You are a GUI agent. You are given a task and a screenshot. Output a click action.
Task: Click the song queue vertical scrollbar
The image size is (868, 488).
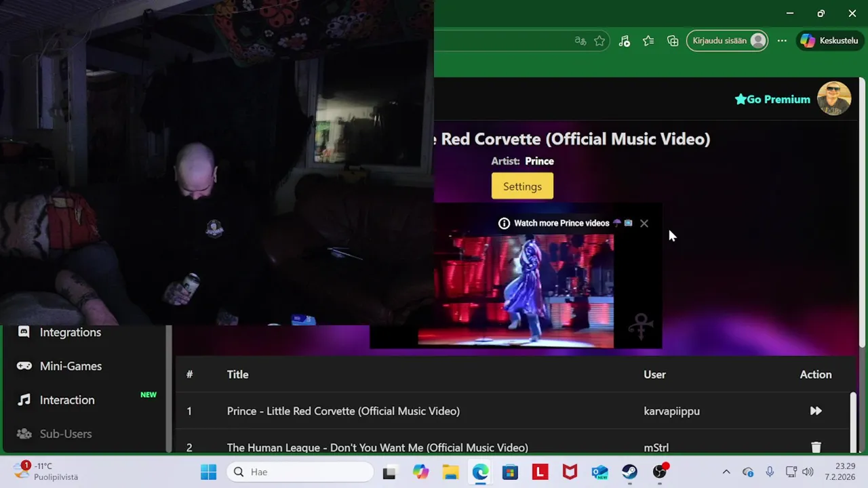(853, 421)
